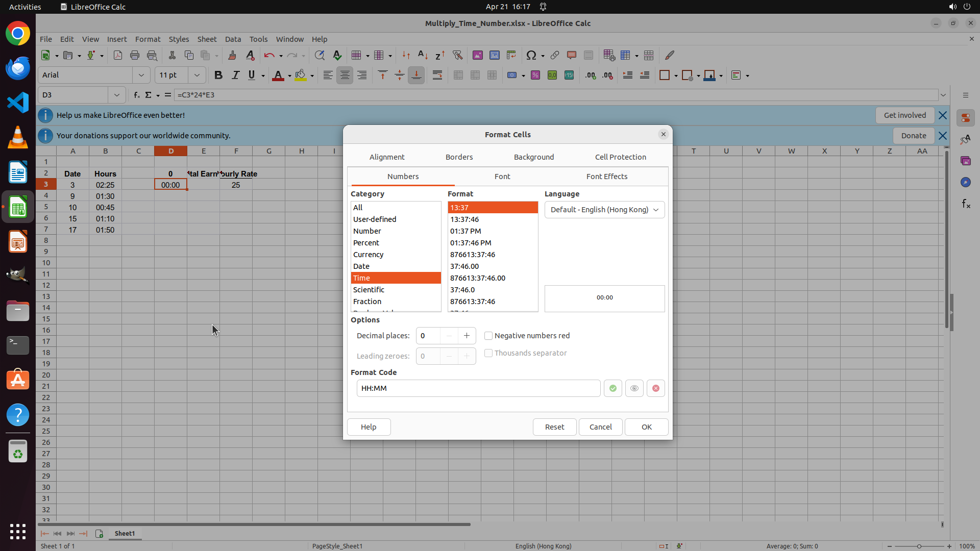Toggle the Thousands separator checkbox
The width and height of the screenshot is (980, 551).
click(x=488, y=353)
